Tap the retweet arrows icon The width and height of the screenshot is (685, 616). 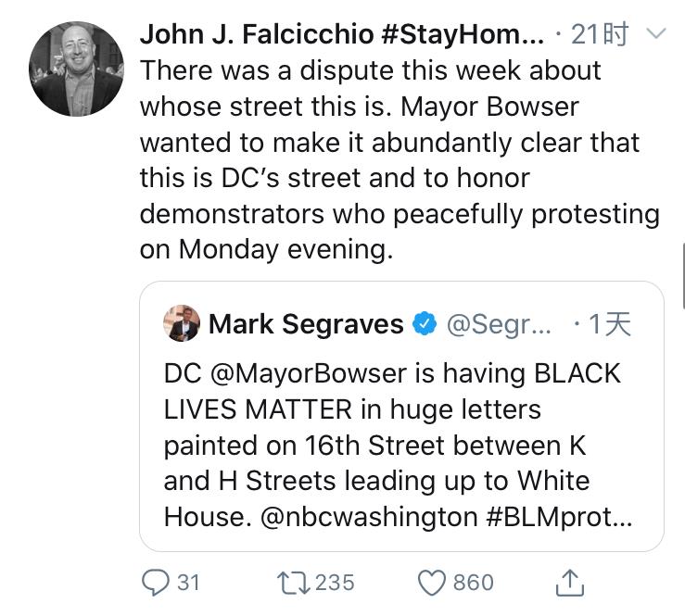pos(294,582)
